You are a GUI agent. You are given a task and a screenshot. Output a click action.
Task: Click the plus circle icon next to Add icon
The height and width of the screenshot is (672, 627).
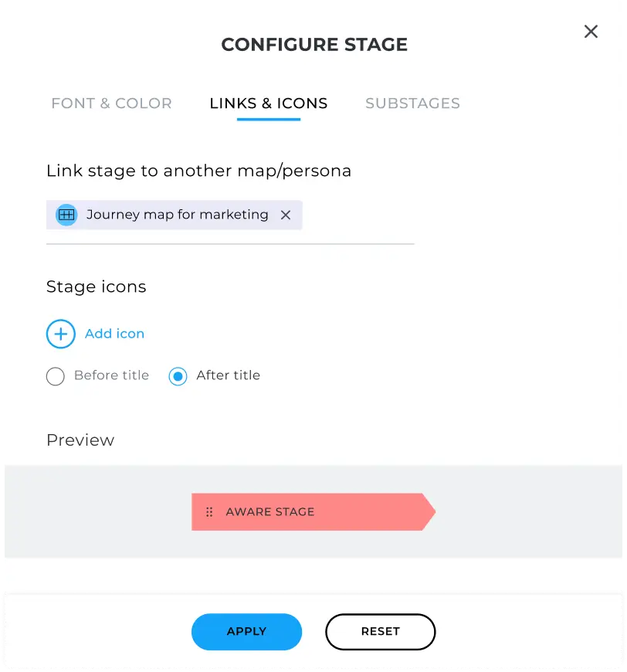click(x=61, y=334)
